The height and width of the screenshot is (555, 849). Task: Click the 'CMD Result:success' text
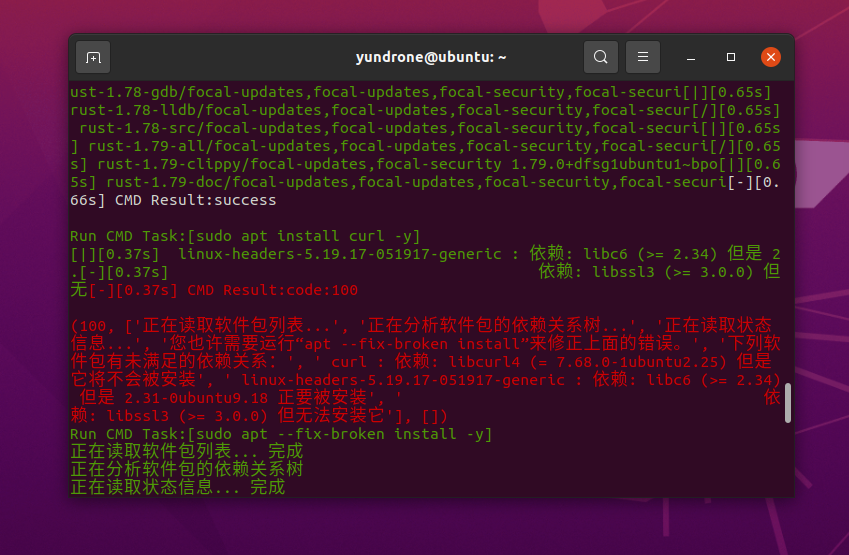click(195, 200)
